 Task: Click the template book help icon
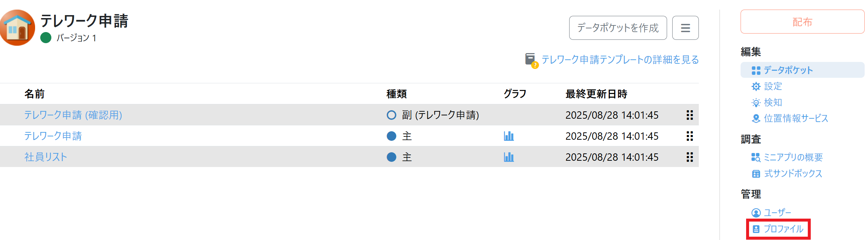click(x=531, y=60)
